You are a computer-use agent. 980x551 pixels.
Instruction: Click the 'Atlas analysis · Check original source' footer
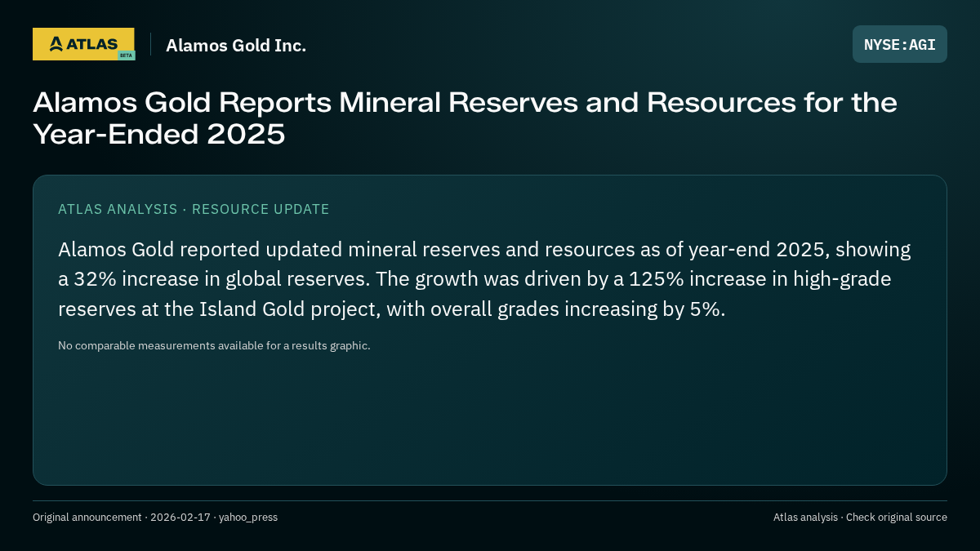click(x=860, y=518)
